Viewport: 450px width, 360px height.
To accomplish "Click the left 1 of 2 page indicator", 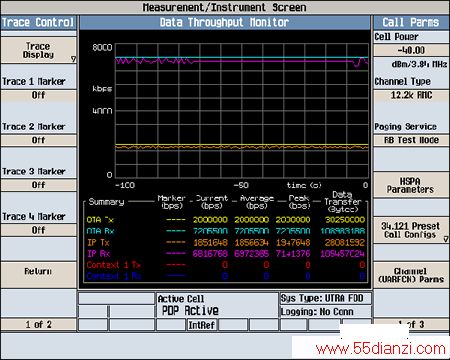I will (x=39, y=324).
